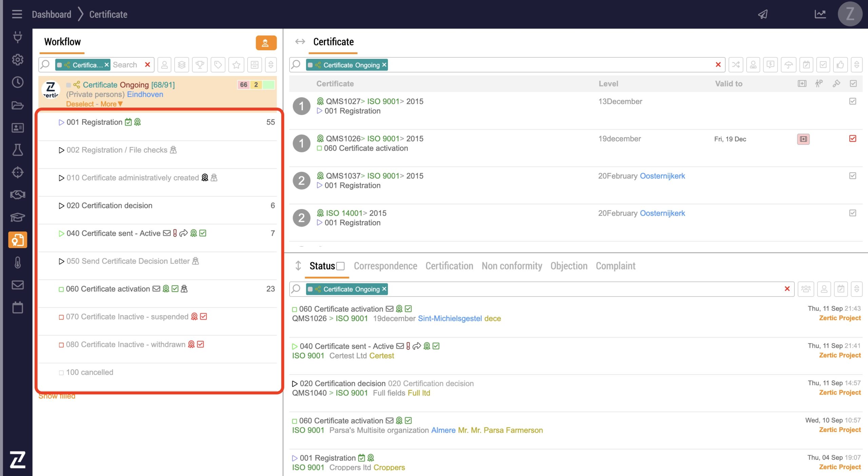Click the flask icon in left sidebar
Viewport: 868px width, 476px height.
coord(18,150)
